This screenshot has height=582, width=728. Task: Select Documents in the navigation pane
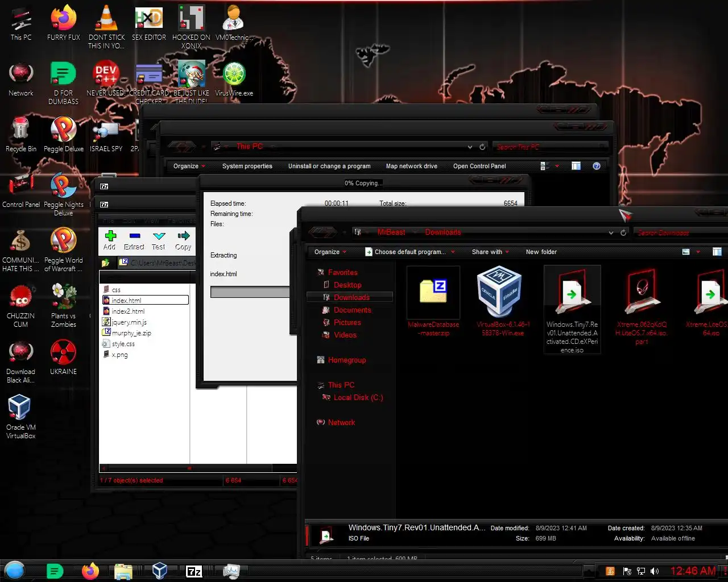(352, 310)
